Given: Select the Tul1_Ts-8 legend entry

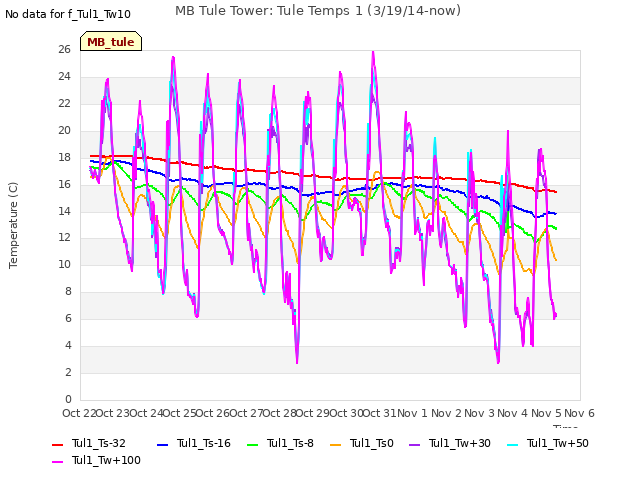Looking at the screenshot, I should pyautogui.click(x=280, y=443).
